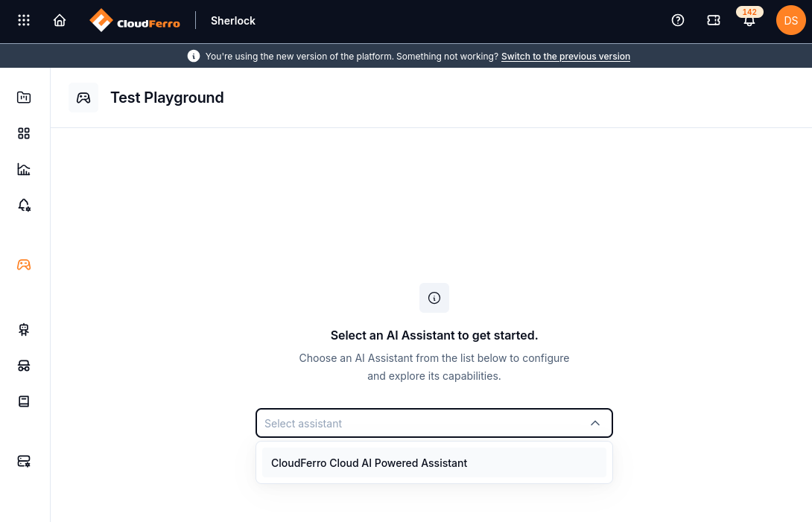
Task: Select the orange gamepad playground sidebar icon
Action: tap(24, 264)
